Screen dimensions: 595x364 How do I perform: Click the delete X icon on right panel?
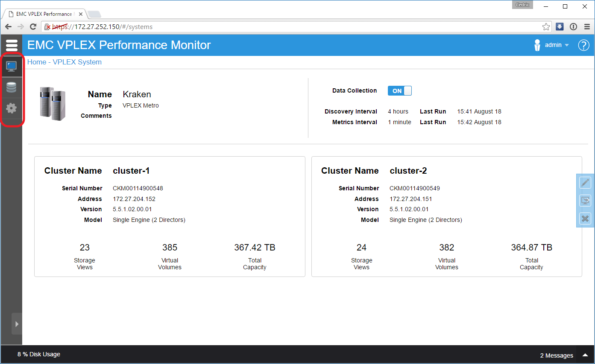click(x=585, y=219)
